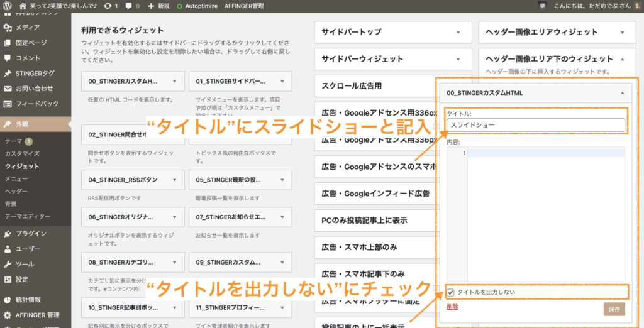Open the updates circular arrows icon
The image size is (644, 328).
point(108,6)
